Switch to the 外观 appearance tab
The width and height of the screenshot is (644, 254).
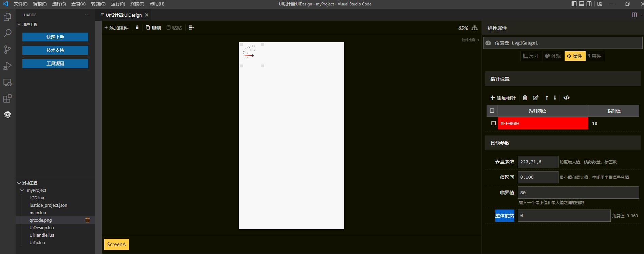553,56
